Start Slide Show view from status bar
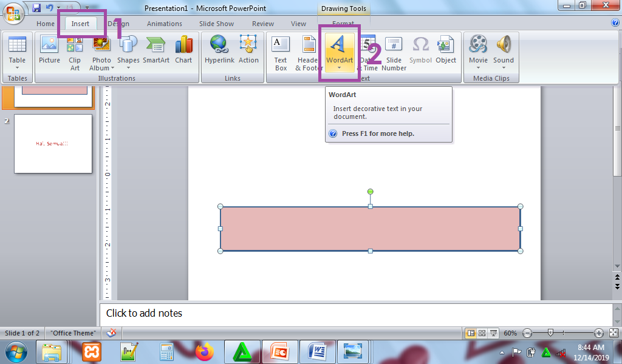 pyautogui.click(x=493, y=333)
